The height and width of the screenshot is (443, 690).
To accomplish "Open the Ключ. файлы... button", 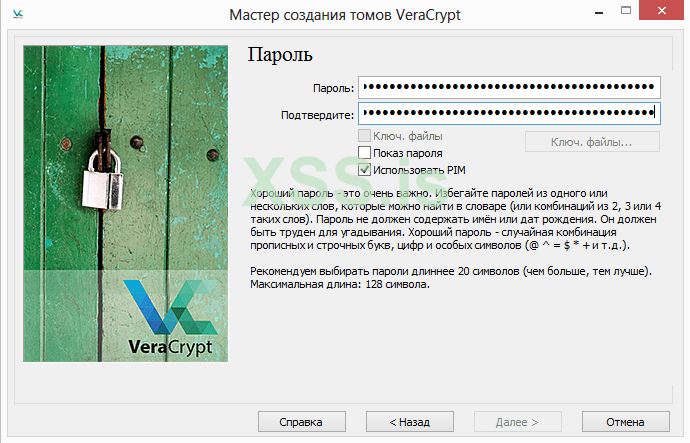I will pos(592,142).
